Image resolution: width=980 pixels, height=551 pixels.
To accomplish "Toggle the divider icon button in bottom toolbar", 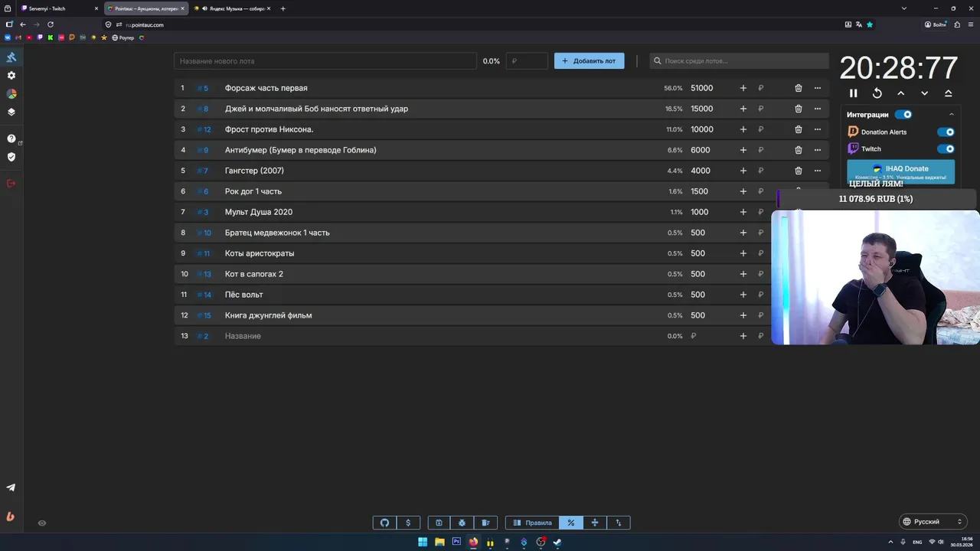I will tap(595, 523).
